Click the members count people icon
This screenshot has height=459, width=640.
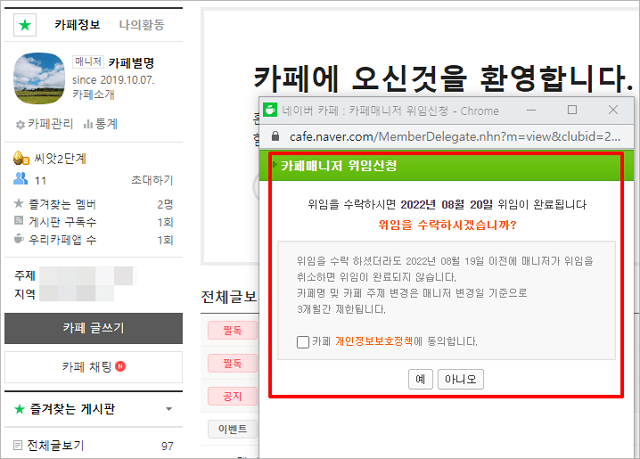(20, 180)
